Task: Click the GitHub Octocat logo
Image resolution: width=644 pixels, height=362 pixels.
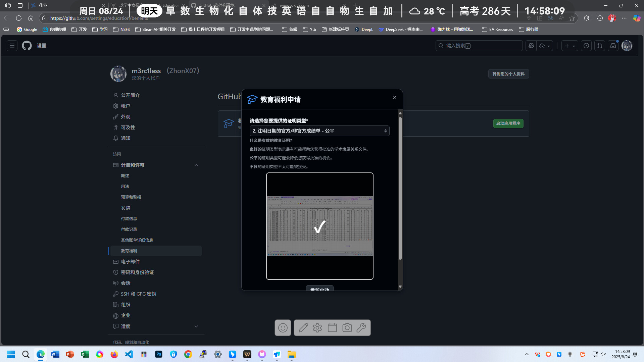Action: 27,46
